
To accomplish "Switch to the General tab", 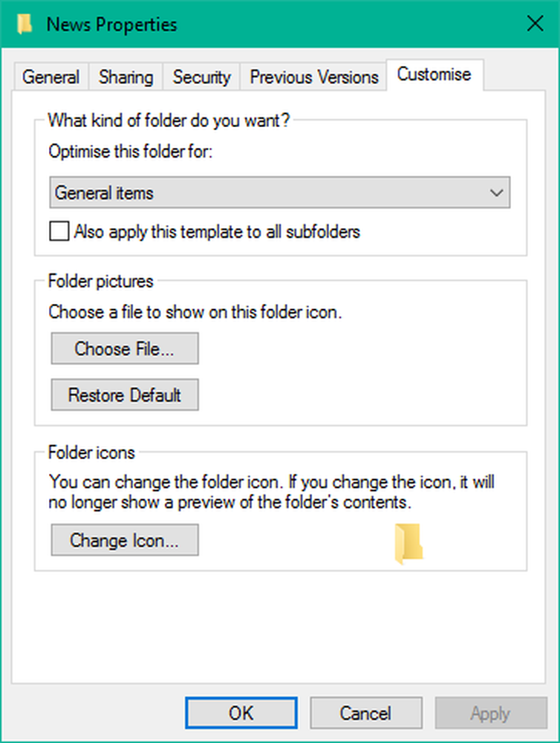I will click(50, 77).
